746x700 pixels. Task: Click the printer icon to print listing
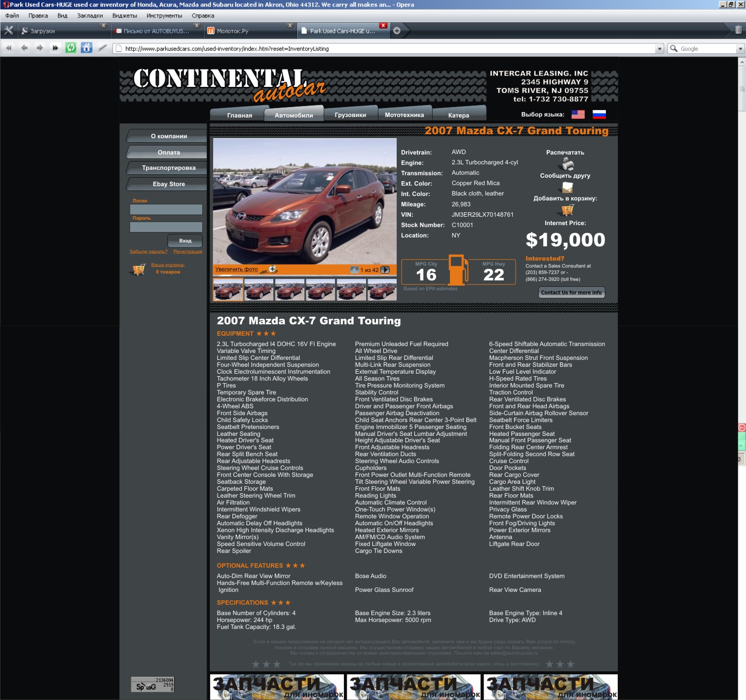click(x=567, y=164)
